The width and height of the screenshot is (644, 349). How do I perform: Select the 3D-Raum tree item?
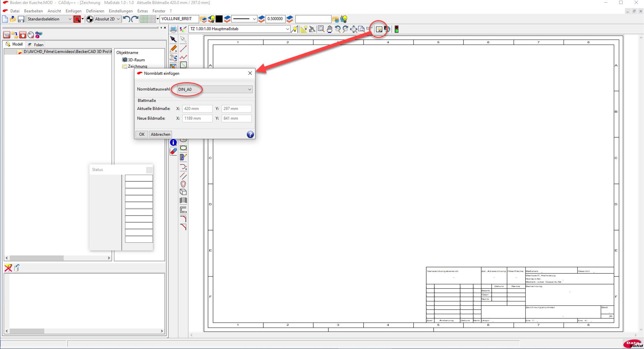point(133,60)
